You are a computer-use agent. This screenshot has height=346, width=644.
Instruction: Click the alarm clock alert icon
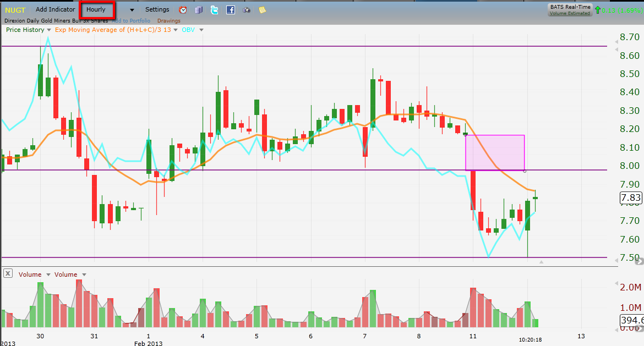coord(183,10)
